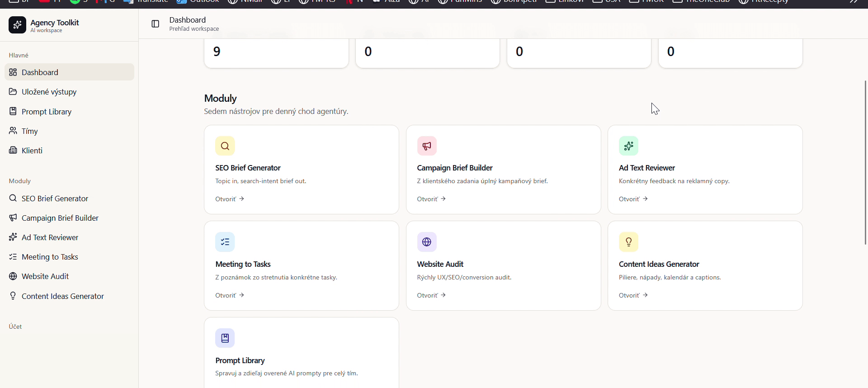Click the Prompt Library card title

pos(240,360)
